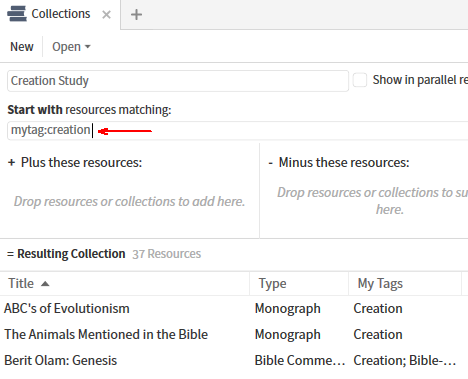Select Berit Olam: Genesis resource
This screenshot has width=468, height=379.
pyautogui.click(x=234, y=360)
